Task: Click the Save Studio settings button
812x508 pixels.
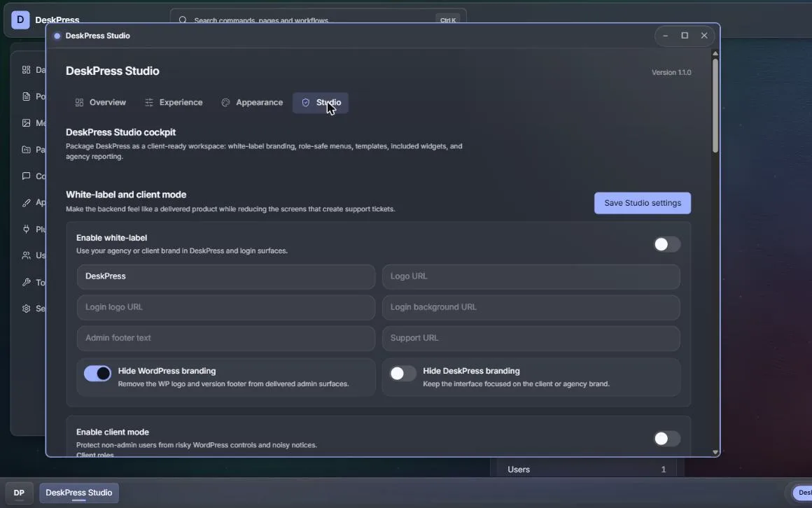Action: 642,203
